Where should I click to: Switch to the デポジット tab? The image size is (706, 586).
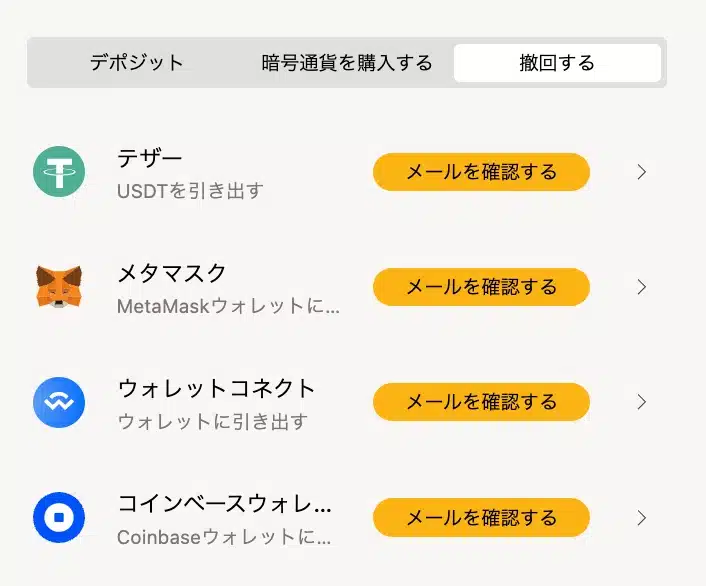(x=137, y=63)
